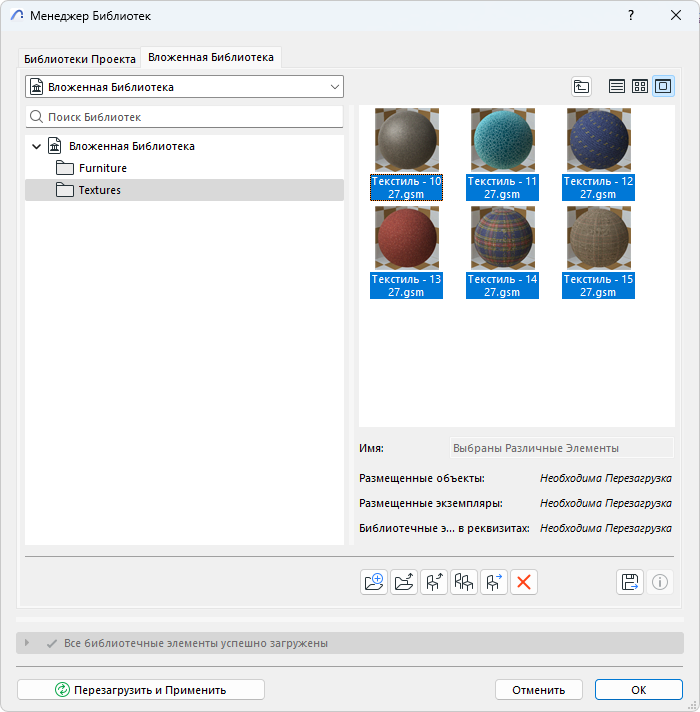Click the add new folder icon

pyautogui.click(x=374, y=582)
